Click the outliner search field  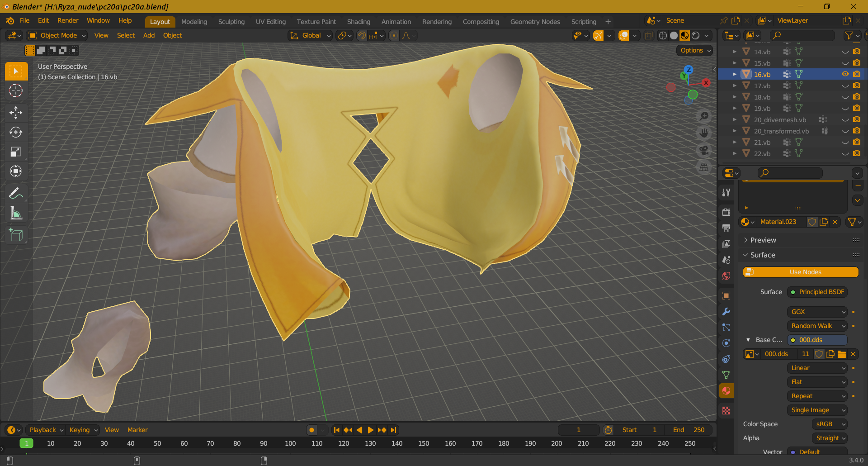(x=802, y=35)
